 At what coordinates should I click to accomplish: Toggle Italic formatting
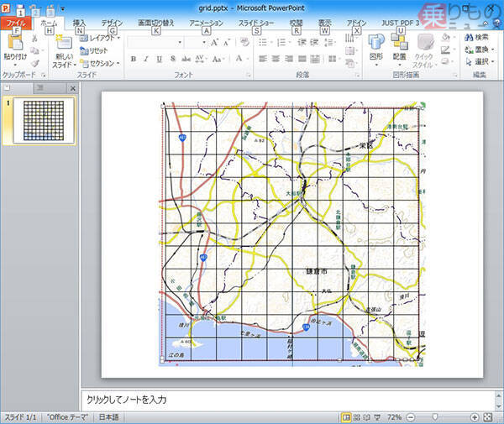[x=146, y=59]
